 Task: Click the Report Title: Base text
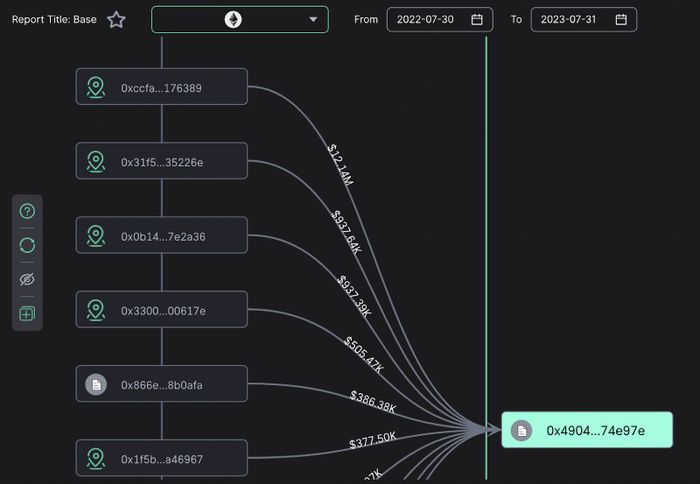(54, 20)
